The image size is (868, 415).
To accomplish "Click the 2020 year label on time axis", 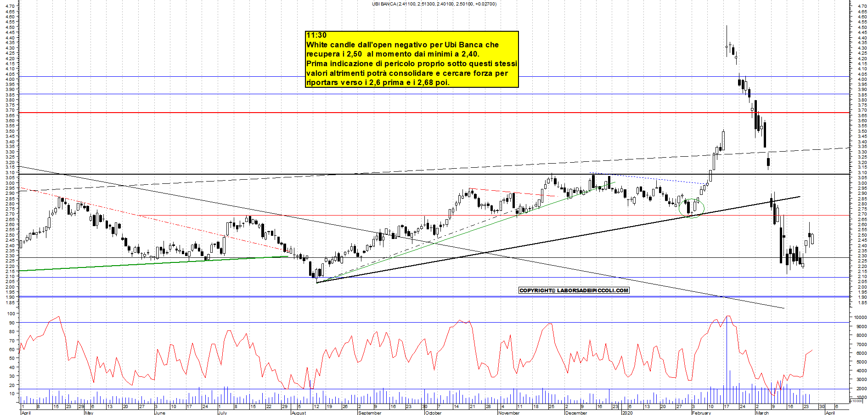I will coord(627,413).
